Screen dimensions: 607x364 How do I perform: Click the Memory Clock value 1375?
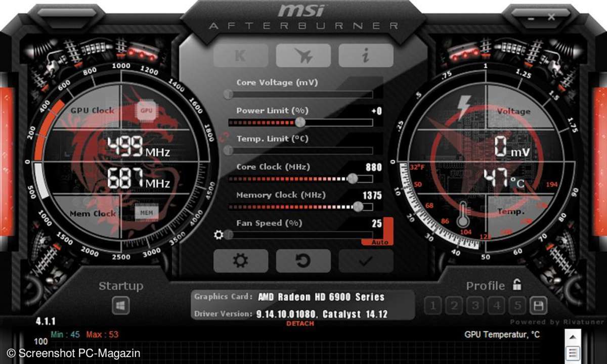[372, 195]
